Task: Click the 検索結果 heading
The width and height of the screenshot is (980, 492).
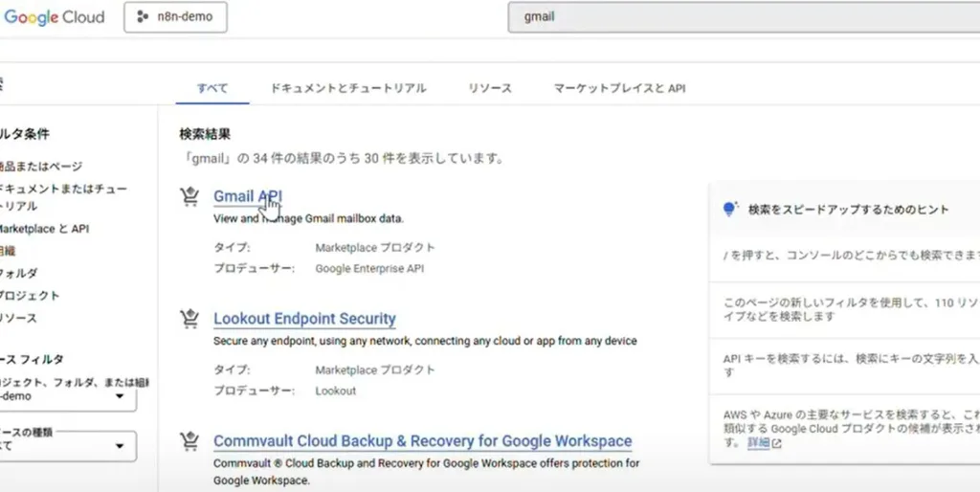Action: coord(205,134)
